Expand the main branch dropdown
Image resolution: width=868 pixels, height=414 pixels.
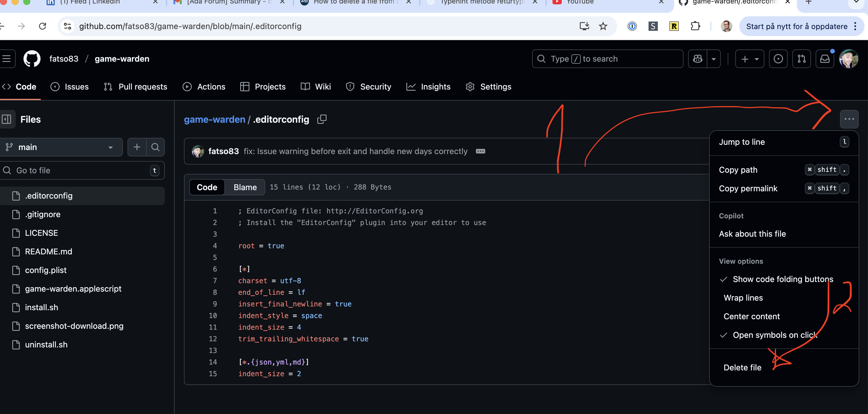61,147
